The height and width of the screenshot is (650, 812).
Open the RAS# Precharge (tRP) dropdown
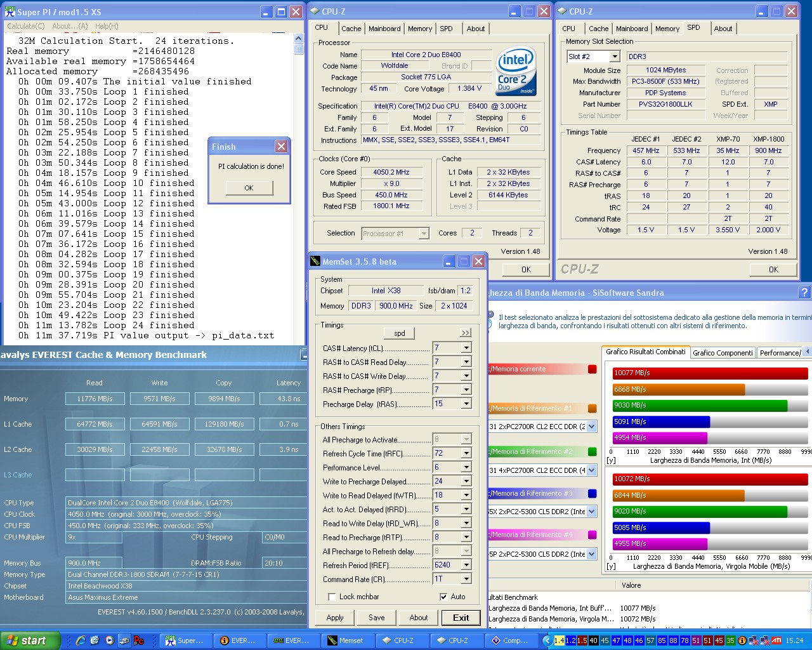point(466,390)
